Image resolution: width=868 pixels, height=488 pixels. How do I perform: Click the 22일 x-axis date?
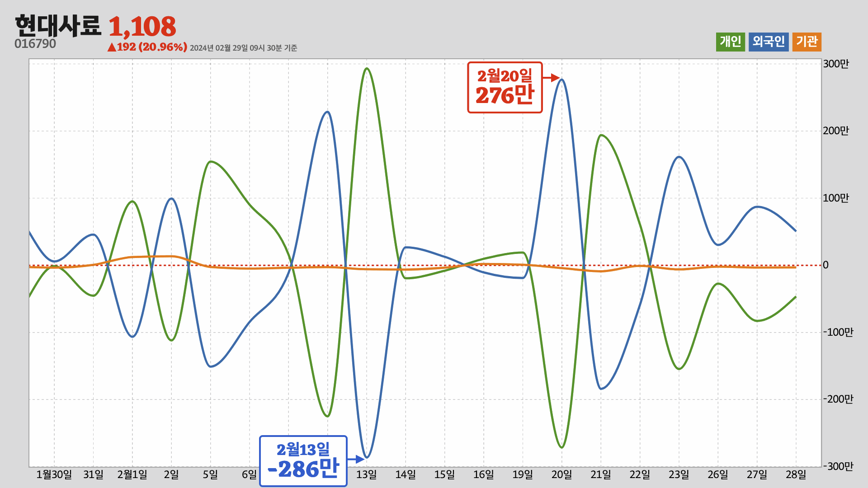(x=640, y=474)
